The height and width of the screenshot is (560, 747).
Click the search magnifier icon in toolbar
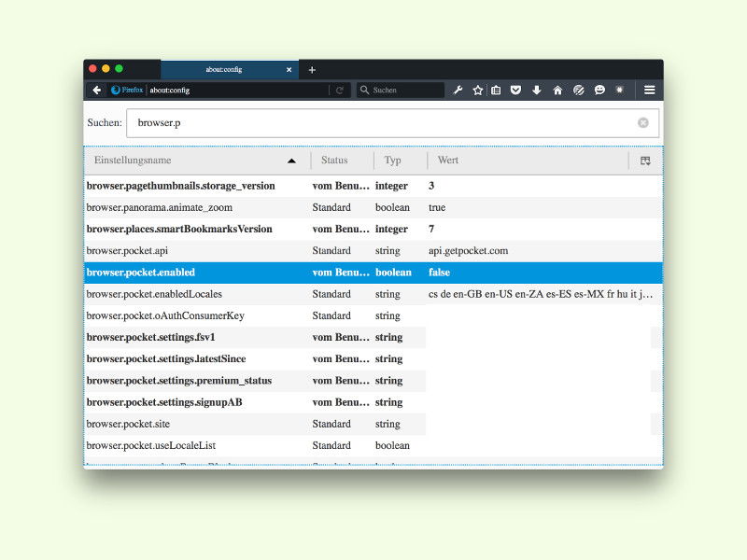tap(364, 90)
